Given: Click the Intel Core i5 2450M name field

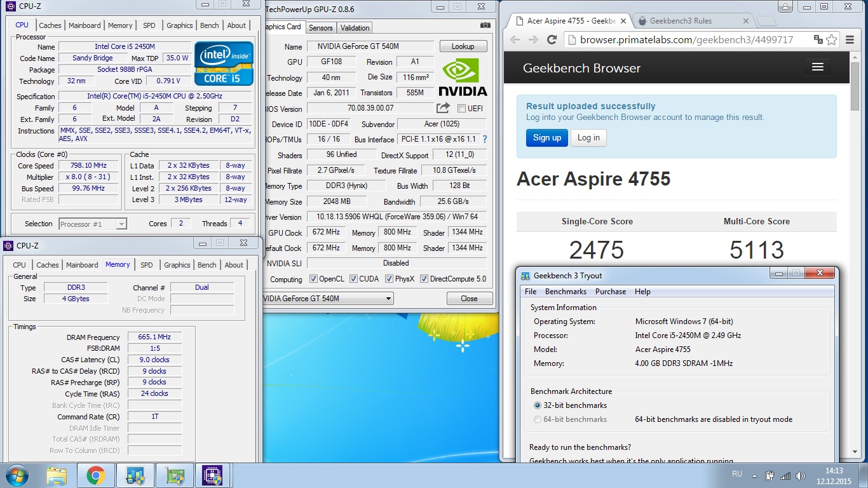Looking at the screenshot, I should tap(125, 46).
